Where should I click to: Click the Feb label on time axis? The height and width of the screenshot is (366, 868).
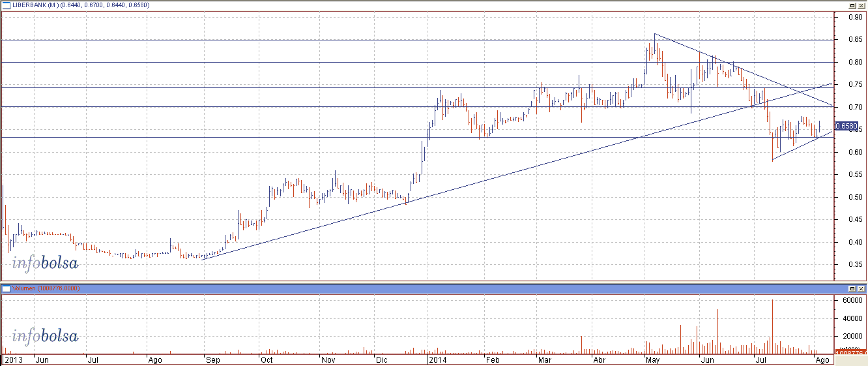(x=493, y=359)
